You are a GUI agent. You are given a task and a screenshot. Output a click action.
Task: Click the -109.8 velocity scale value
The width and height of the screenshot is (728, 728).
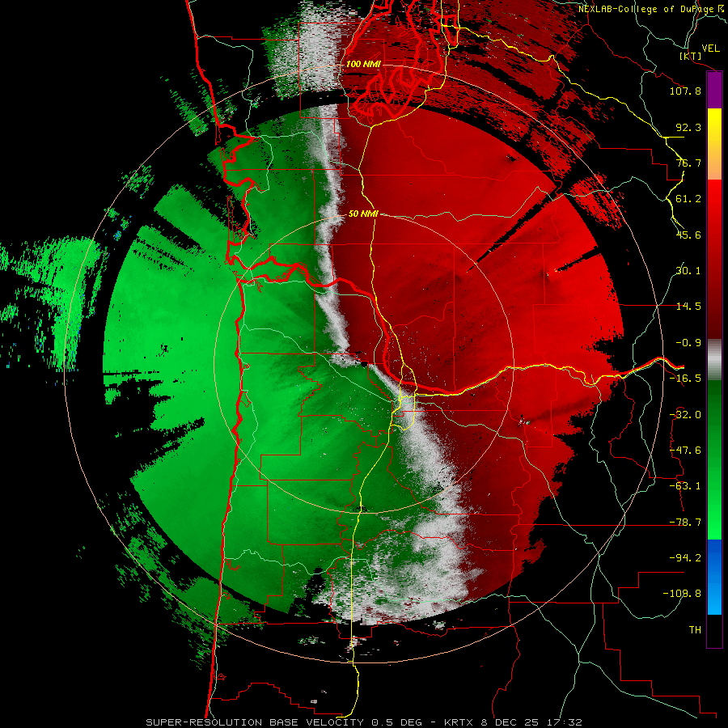click(682, 594)
